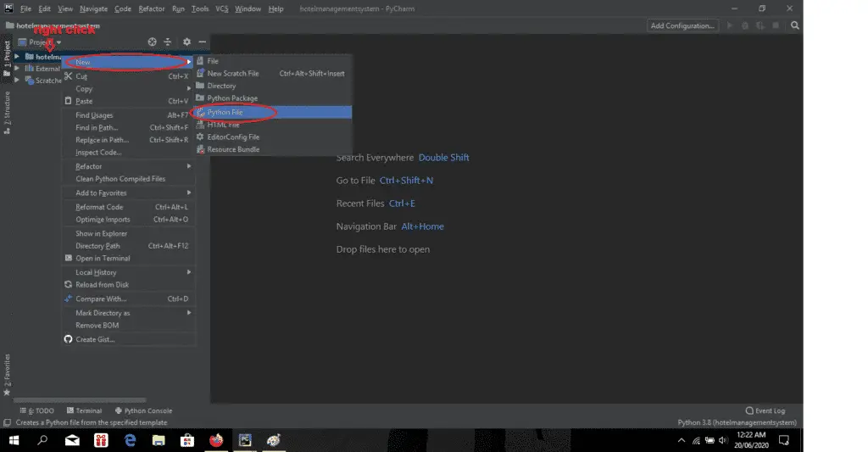Click the project view settings gear icon
The width and height of the screenshot is (868, 452).
click(186, 42)
